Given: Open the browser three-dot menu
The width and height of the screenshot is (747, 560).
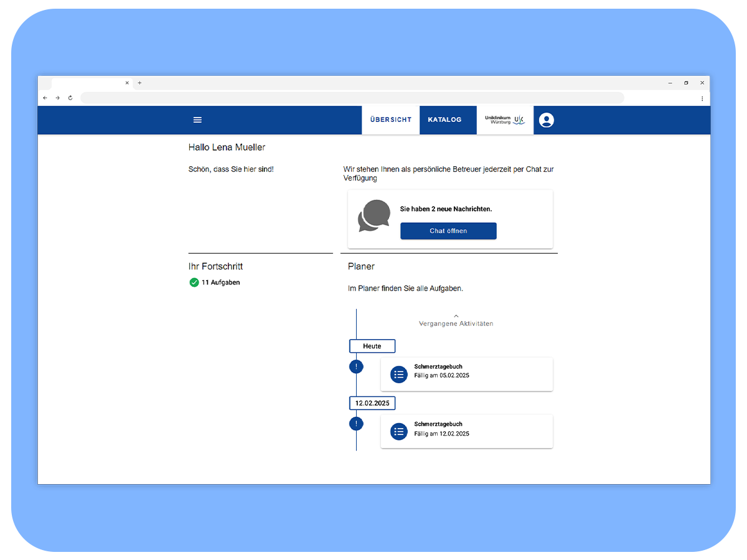Looking at the screenshot, I should pyautogui.click(x=702, y=98).
